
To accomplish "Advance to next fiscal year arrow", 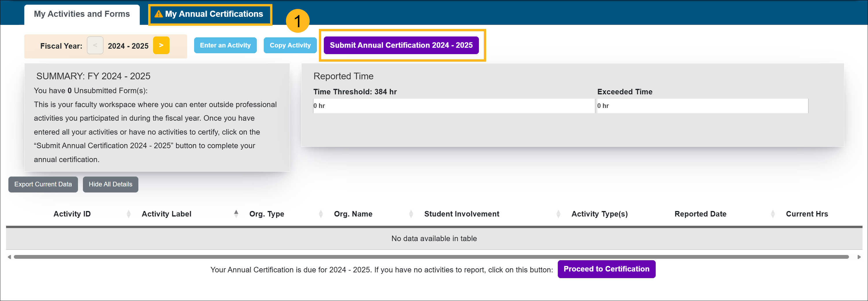I will 161,45.
